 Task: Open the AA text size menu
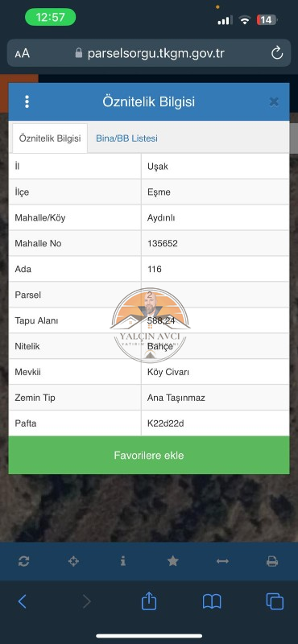click(23, 53)
